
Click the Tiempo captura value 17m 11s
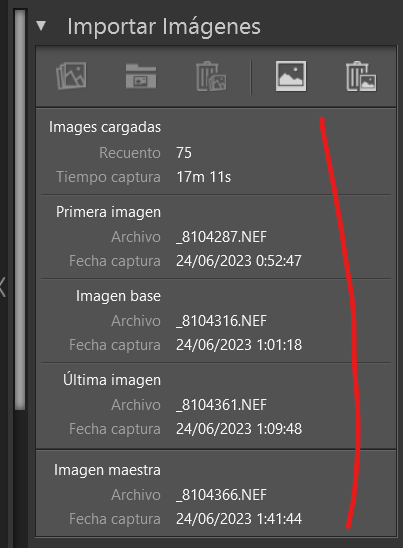coord(203,177)
